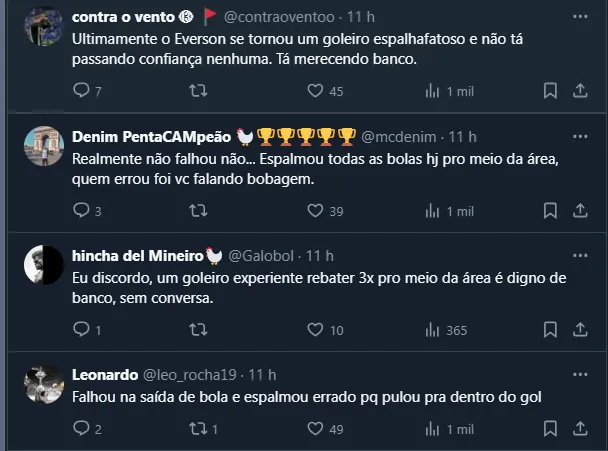Share hincha del Mineiro's tweet
Viewport: 608px width, 451px height.
(579, 330)
